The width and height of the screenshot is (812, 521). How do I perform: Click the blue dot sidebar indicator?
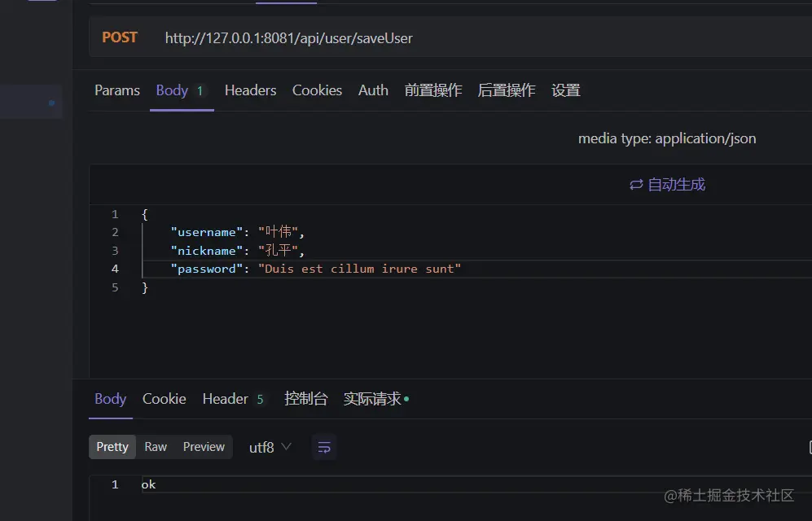pyautogui.click(x=51, y=102)
